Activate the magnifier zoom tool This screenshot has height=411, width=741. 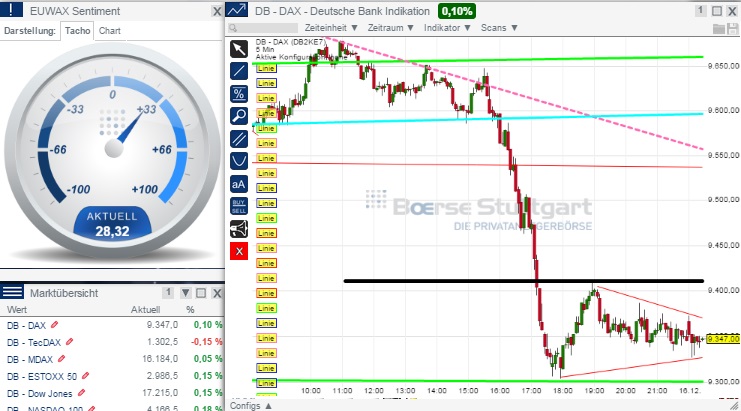click(x=239, y=116)
